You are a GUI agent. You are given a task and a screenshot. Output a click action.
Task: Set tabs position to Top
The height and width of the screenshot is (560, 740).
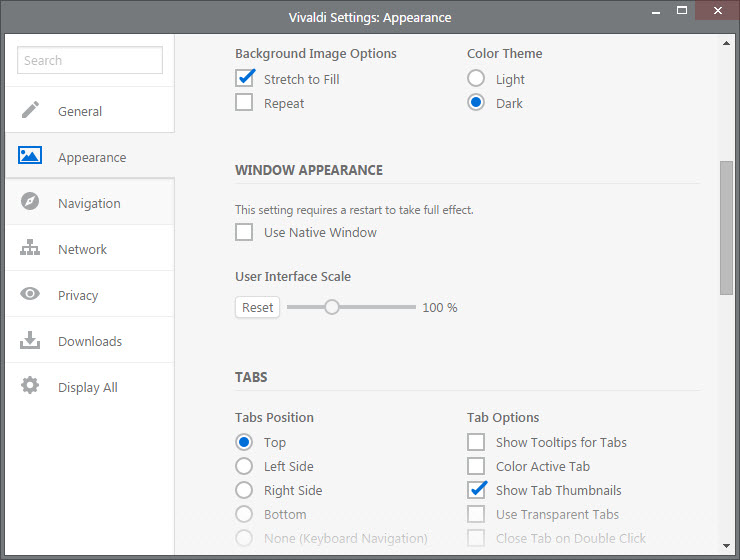[244, 442]
